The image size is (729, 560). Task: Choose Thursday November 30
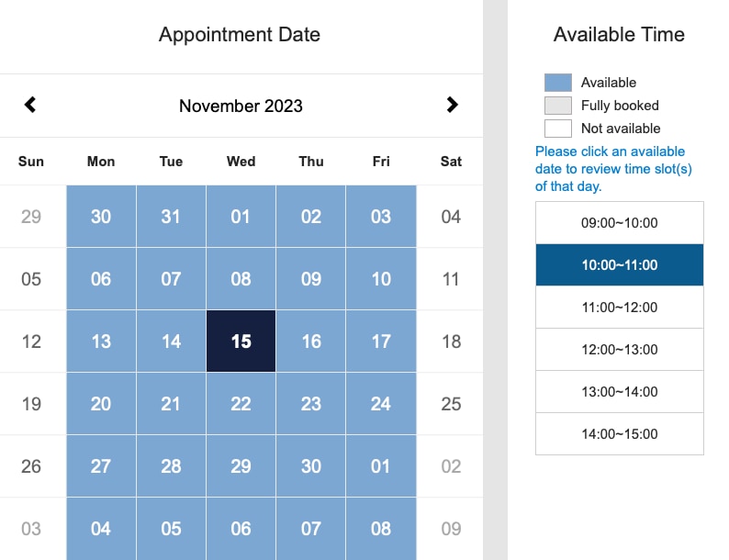point(311,466)
